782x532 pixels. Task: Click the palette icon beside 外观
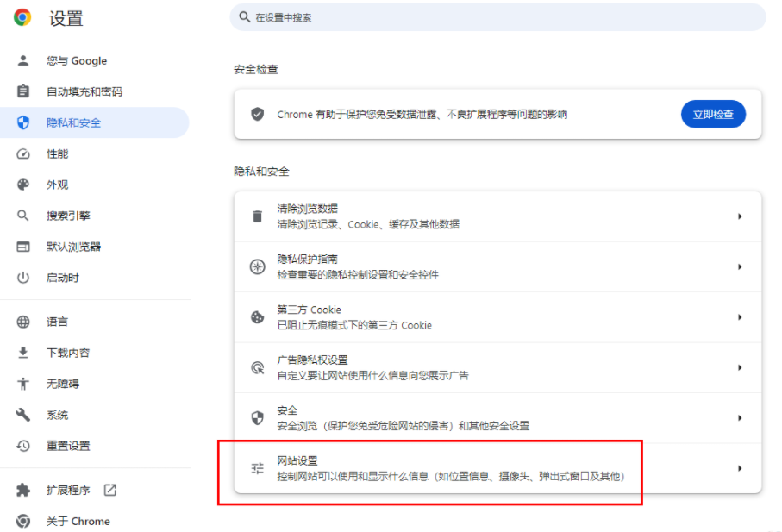pyautogui.click(x=23, y=185)
